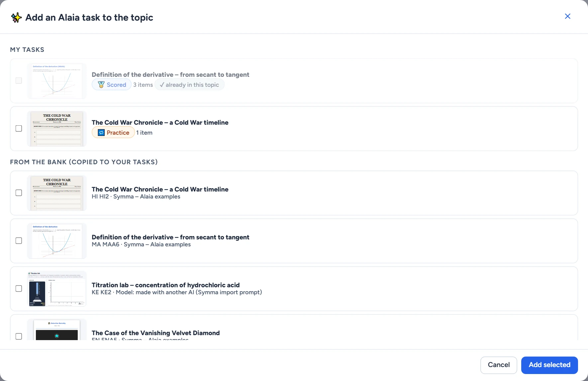The image size is (588, 381).
Task: Open thumbnail of Practice Cold War Chronicle
Action: 57,129
